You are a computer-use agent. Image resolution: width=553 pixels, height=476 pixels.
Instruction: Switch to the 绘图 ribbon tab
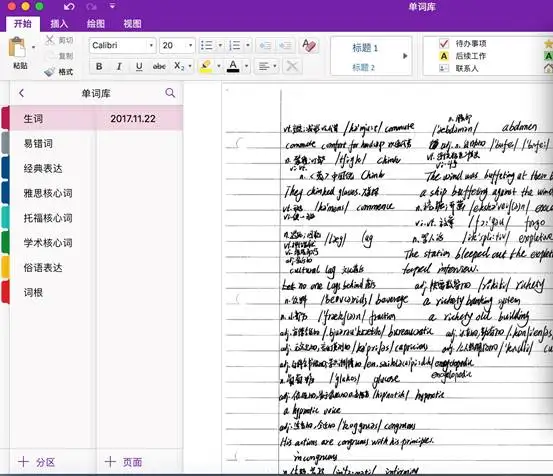pos(96,24)
